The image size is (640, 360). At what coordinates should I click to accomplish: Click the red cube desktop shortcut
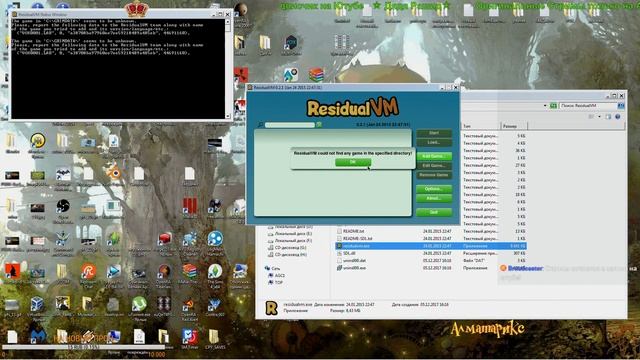164,238
